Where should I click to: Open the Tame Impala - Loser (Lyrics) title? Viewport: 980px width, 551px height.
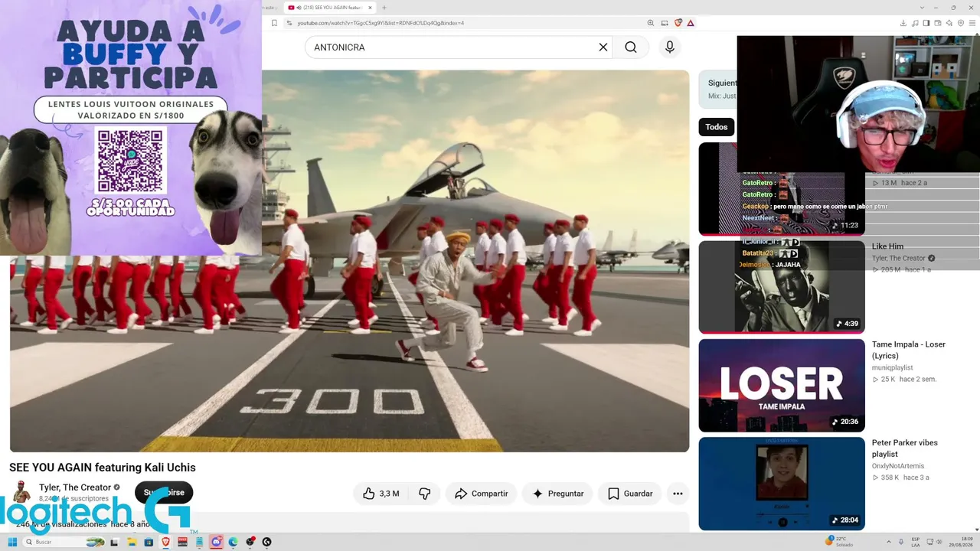pyautogui.click(x=909, y=350)
